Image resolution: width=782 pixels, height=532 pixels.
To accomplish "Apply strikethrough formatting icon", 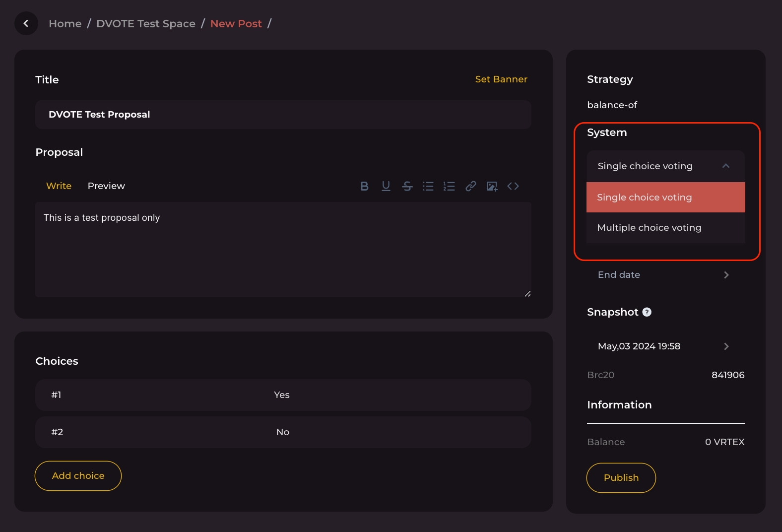I will (407, 186).
